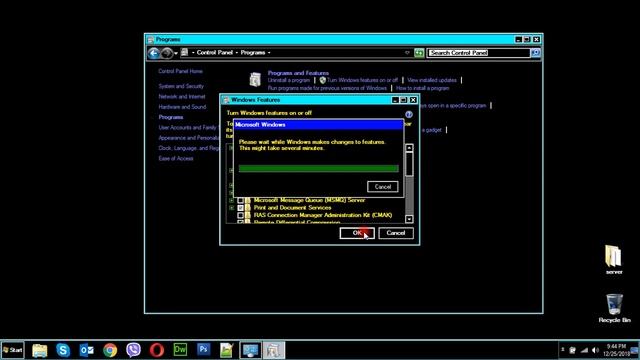Click OK in Windows Features dialog
This screenshot has width=640, height=360.
[357, 233]
